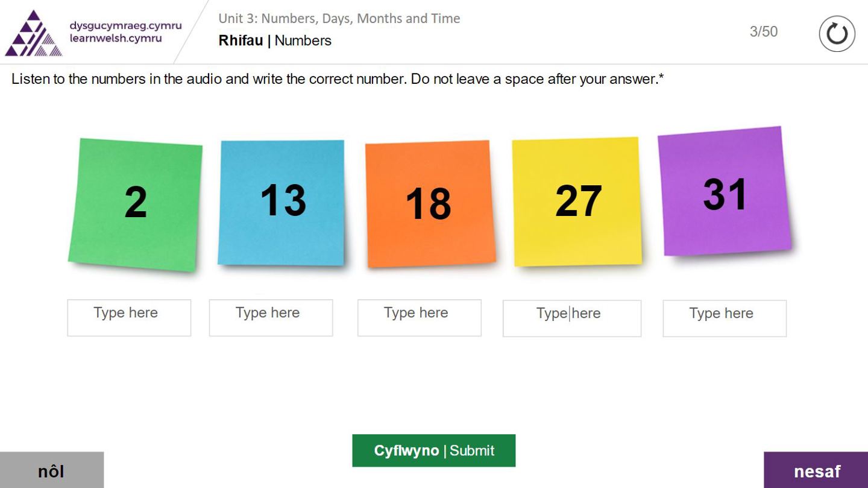Click the listening instruction text

pyautogui.click(x=338, y=80)
